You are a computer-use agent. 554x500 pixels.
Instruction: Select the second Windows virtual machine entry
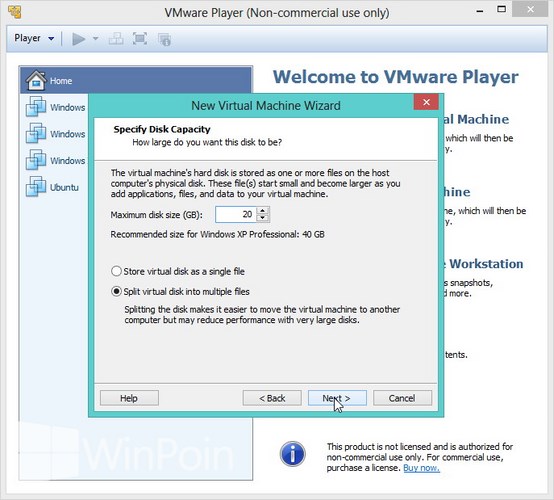[x=55, y=134]
